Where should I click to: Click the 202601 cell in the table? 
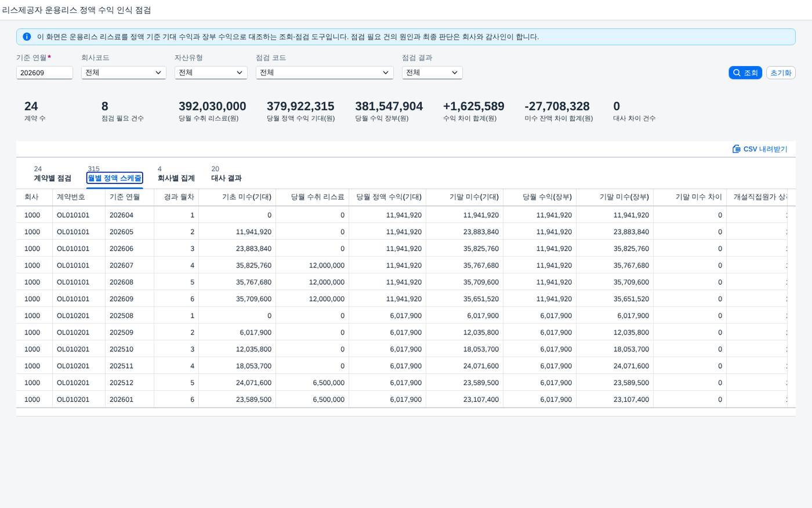click(121, 399)
